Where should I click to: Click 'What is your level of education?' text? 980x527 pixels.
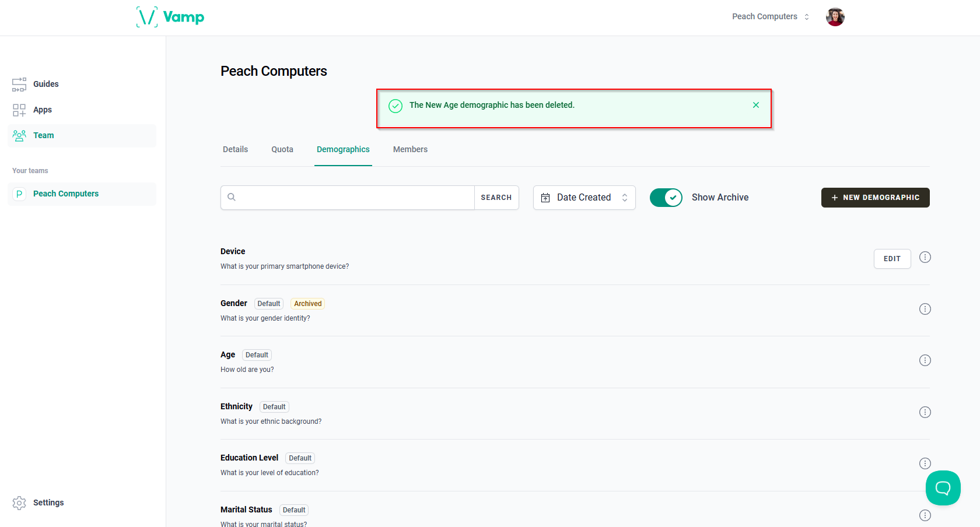click(x=269, y=473)
